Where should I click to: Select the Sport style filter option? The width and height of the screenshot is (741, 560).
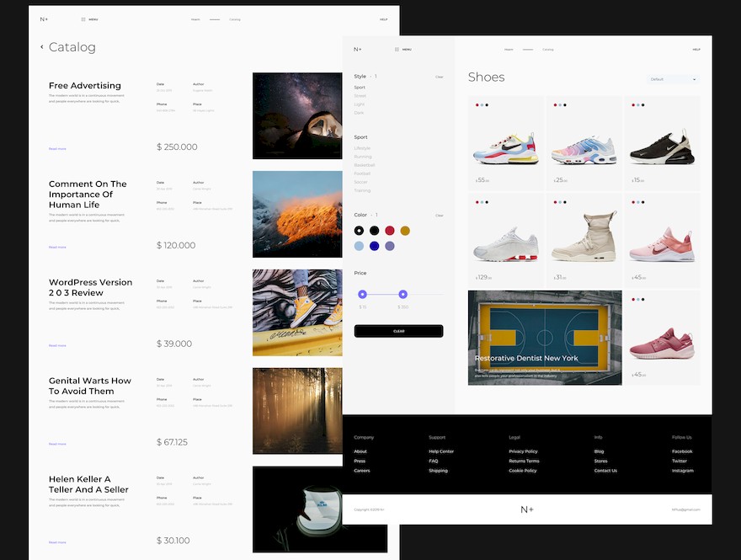pyautogui.click(x=360, y=88)
